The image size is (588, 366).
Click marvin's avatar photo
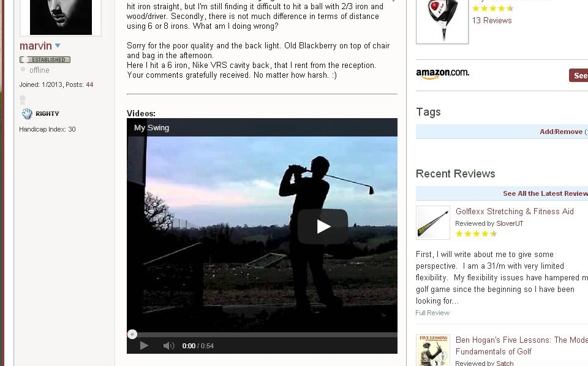pos(61,17)
